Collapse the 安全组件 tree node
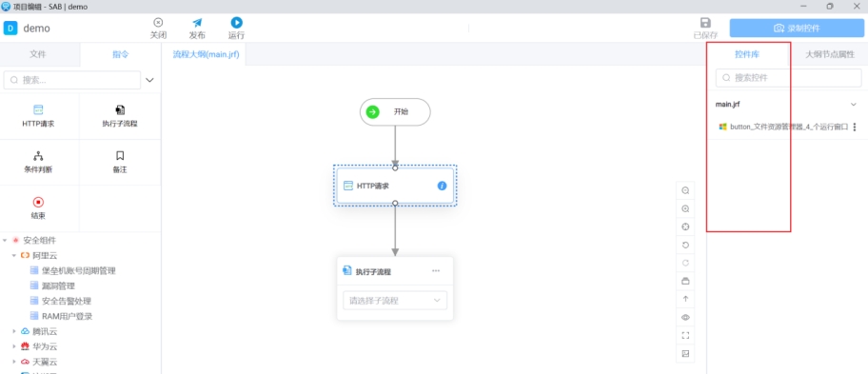Image resolution: width=868 pixels, height=374 pixels. [5, 241]
